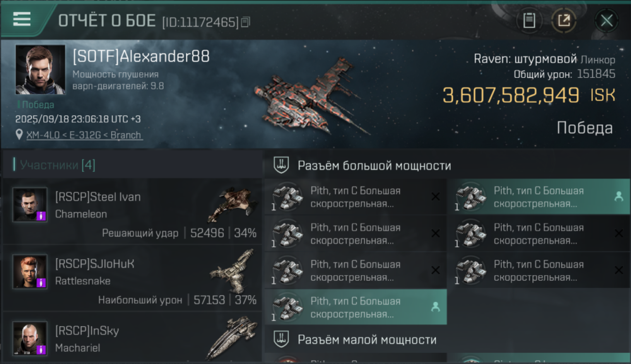Click Steel Ivan's info badge icon
Image resolution: width=631 pixels, height=364 pixels.
click(41, 216)
